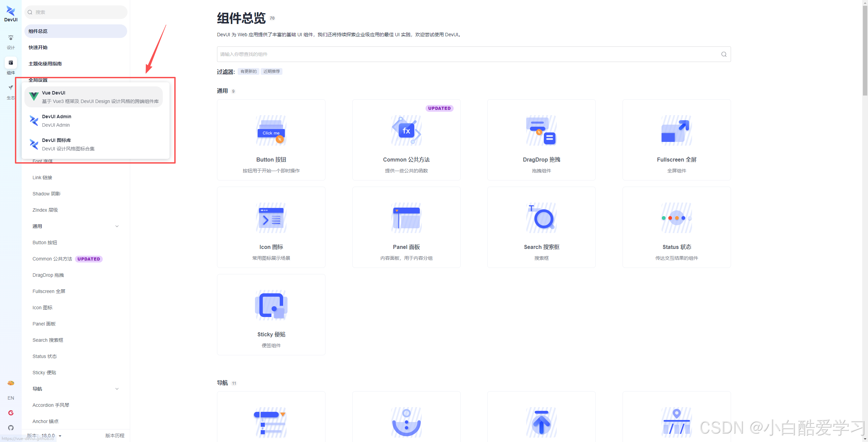Click the DevUI logo in the top-left
Viewport: 868px width, 442px height.
(11, 14)
